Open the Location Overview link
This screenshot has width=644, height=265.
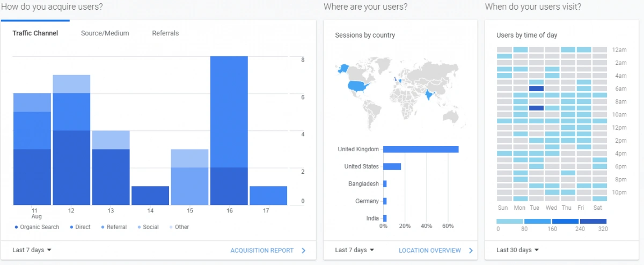[429, 251]
